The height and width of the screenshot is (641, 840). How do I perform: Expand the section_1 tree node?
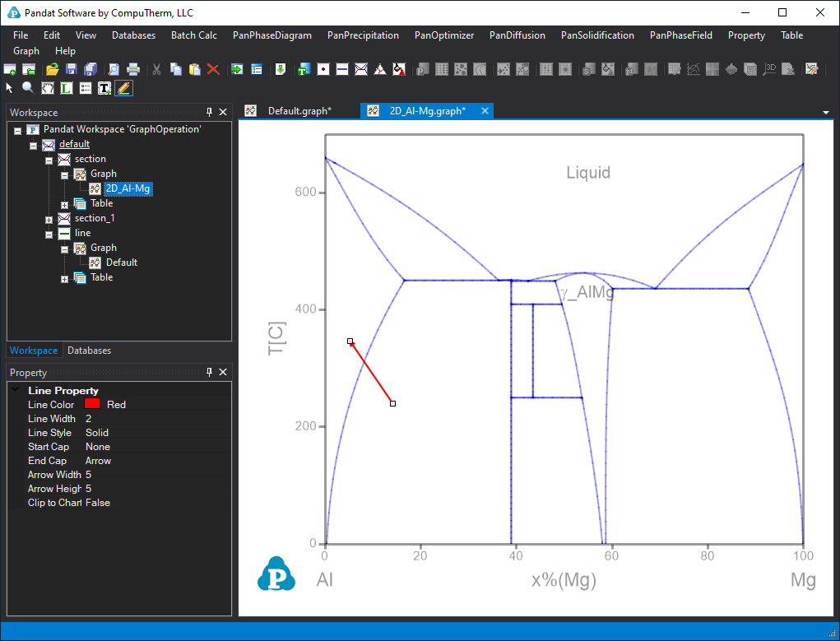click(49, 219)
